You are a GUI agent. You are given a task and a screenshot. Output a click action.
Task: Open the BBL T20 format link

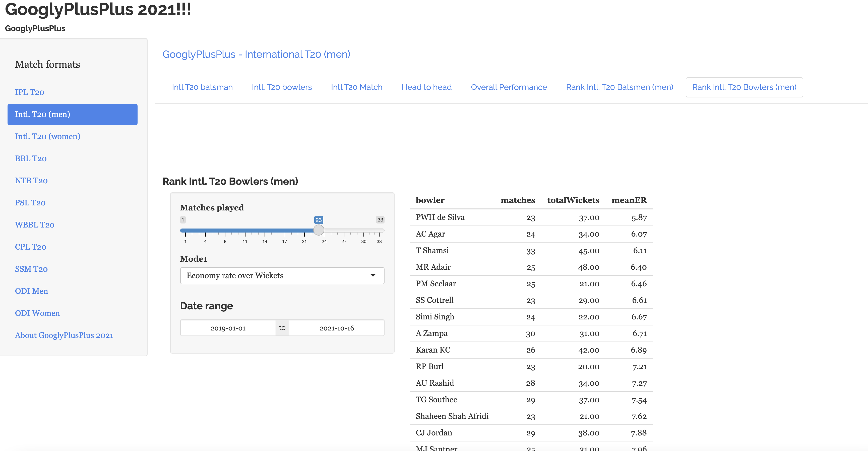click(x=31, y=158)
